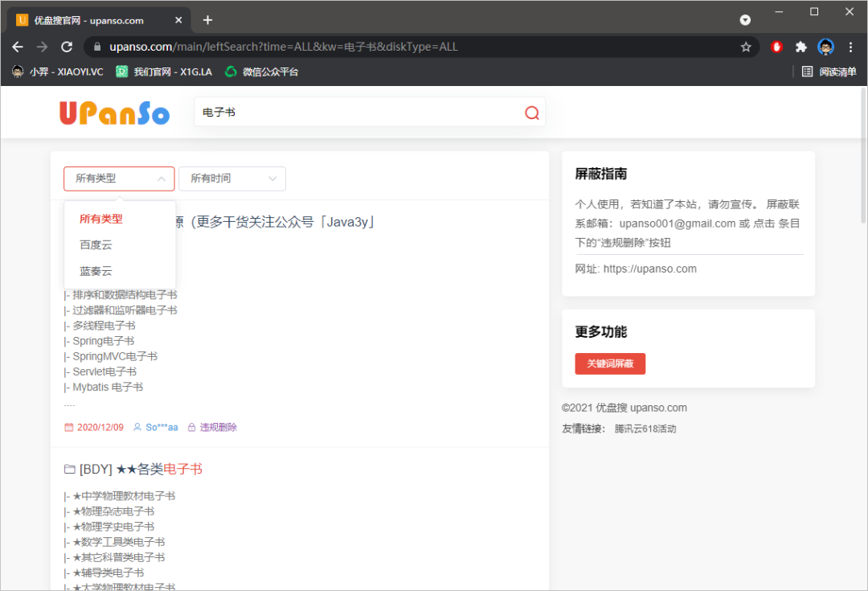This screenshot has height=591, width=868.
Task: Open the 我们官网 - X1G.LA bookmark
Action: pos(164,72)
